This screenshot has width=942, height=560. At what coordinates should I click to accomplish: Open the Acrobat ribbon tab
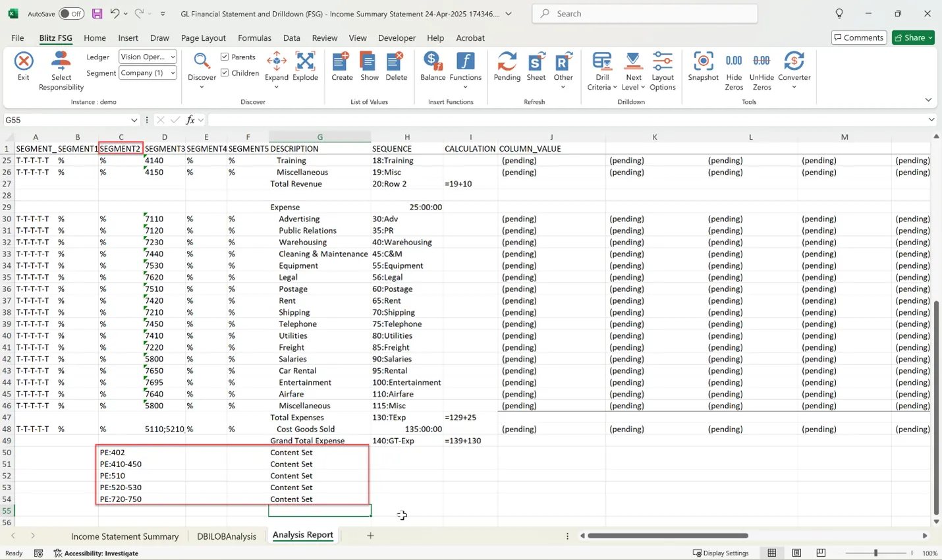click(470, 38)
